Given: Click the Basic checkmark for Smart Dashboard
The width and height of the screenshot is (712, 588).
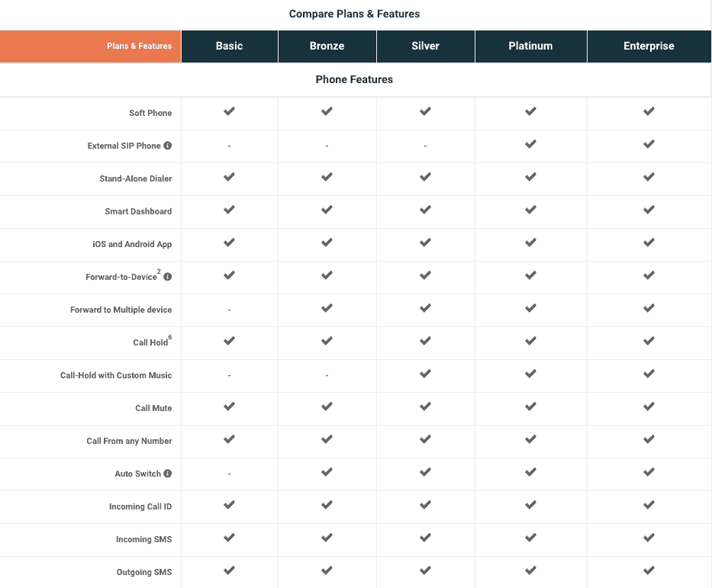Looking at the screenshot, I should click(x=229, y=210).
